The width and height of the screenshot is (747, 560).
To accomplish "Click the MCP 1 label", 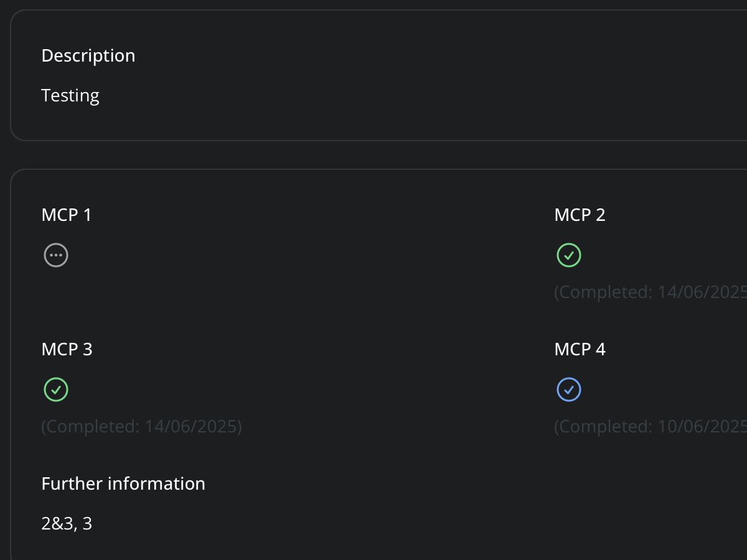I will tap(67, 215).
